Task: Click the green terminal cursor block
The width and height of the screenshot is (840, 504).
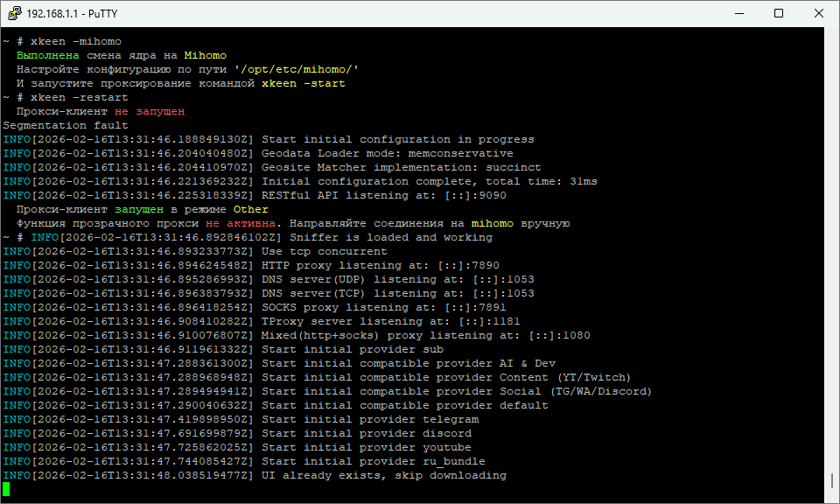Action: click(7, 489)
